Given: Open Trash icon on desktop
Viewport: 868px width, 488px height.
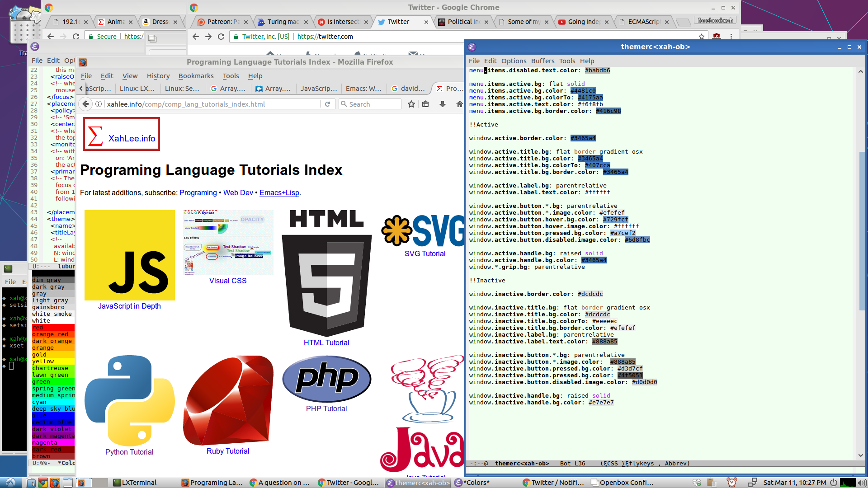Looking at the screenshot, I should click(x=24, y=26).
